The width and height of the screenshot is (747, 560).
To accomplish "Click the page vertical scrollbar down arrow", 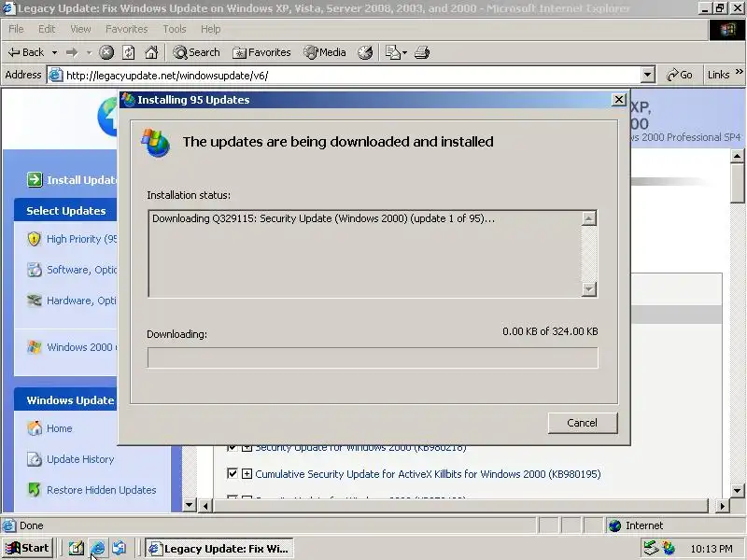I will (x=738, y=491).
